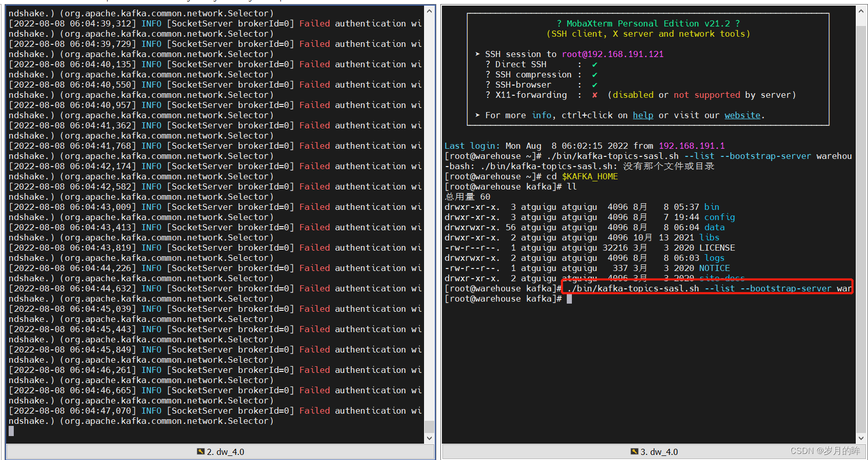Click the log timestamp 2022-08-08 06:04:39,312
The height and width of the screenshot is (460, 868).
[x=72, y=23]
